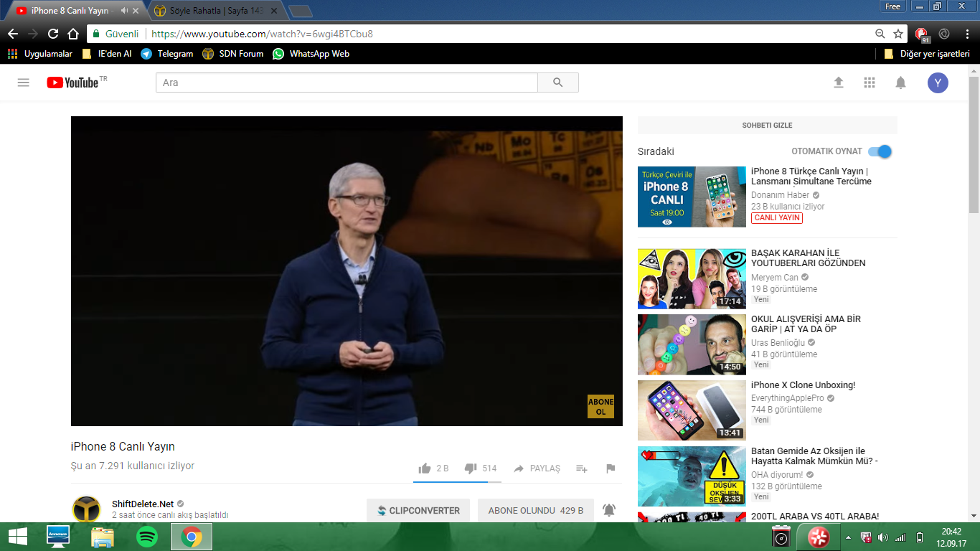
Task: Click the SOHBETİ GİZLE button
Action: pyautogui.click(x=768, y=126)
